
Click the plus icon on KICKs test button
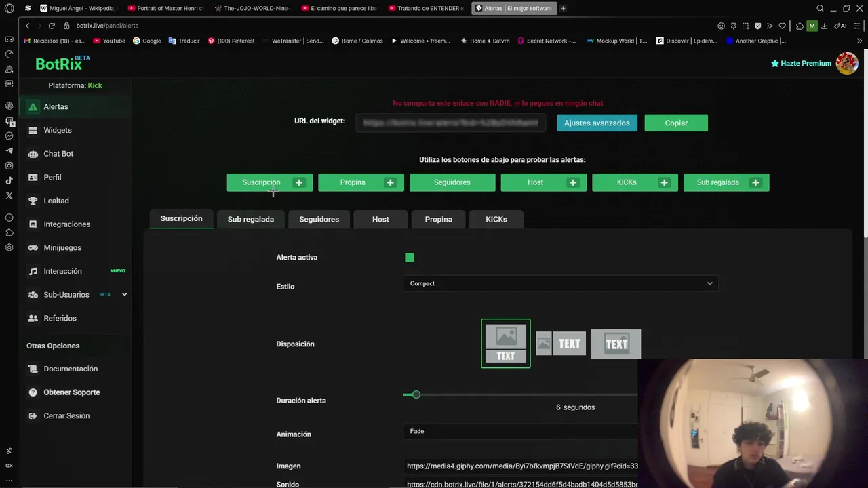pyautogui.click(x=664, y=182)
